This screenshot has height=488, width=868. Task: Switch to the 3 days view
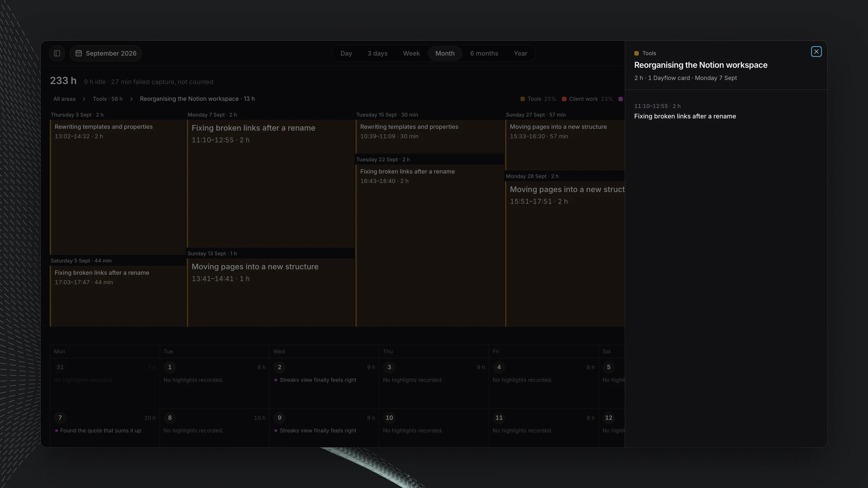click(377, 53)
